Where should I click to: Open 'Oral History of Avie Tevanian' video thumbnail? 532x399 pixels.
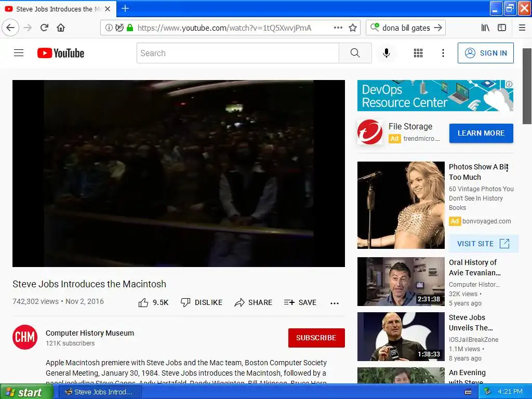[401, 282]
